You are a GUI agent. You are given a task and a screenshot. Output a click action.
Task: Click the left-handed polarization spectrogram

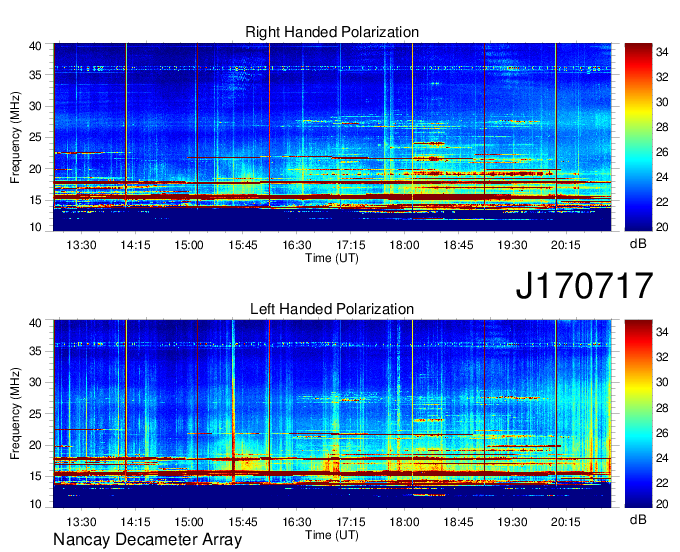[332, 414]
